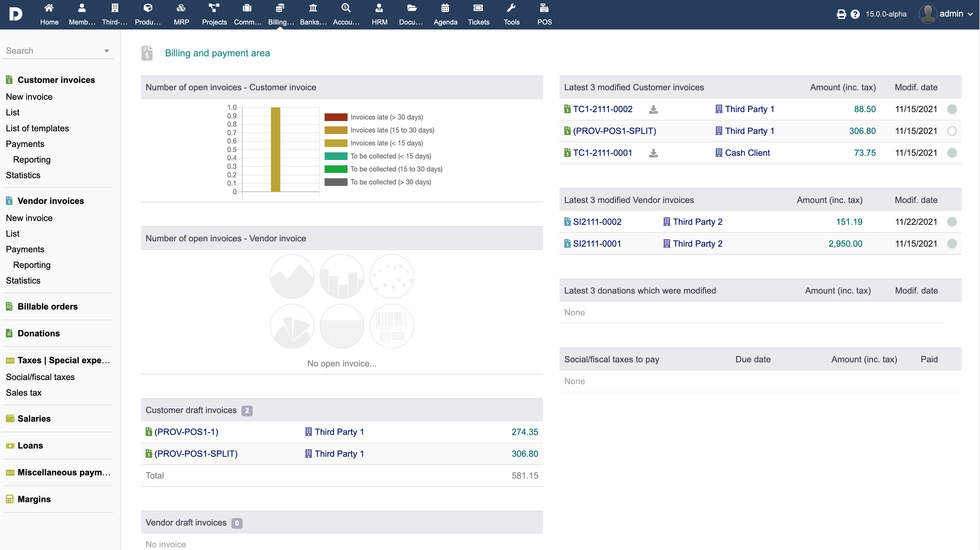Open the POS module icon

(x=544, y=14)
